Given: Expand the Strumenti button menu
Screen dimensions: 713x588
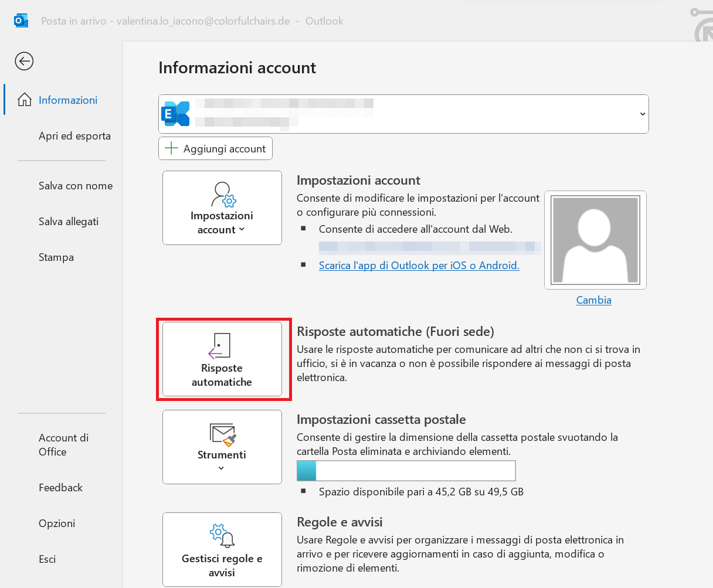Looking at the screenshot, I should pyautogui.click(x=221, y=468).
